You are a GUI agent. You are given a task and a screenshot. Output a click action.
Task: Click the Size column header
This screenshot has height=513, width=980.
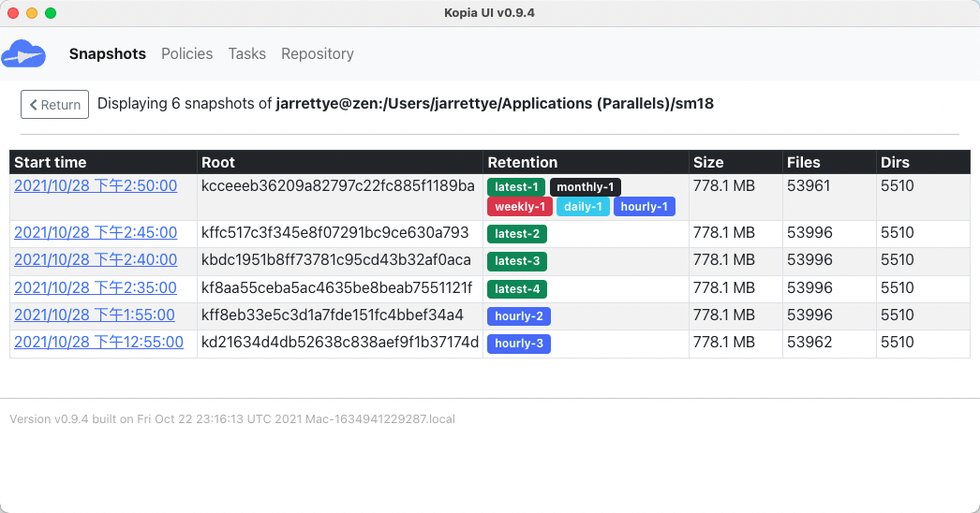(708, 162)
